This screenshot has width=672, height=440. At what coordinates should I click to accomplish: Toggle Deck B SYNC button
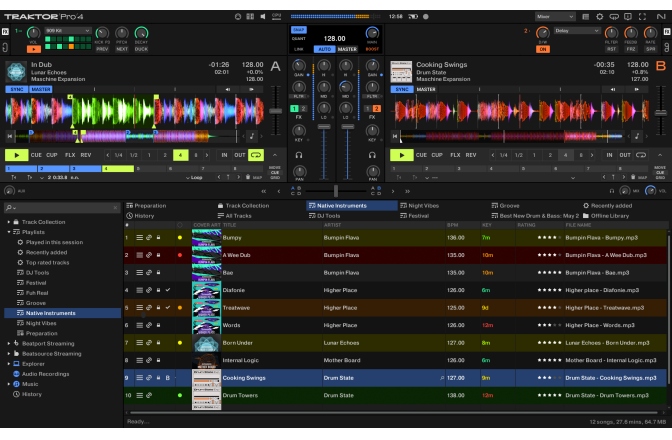click(402, 90)
